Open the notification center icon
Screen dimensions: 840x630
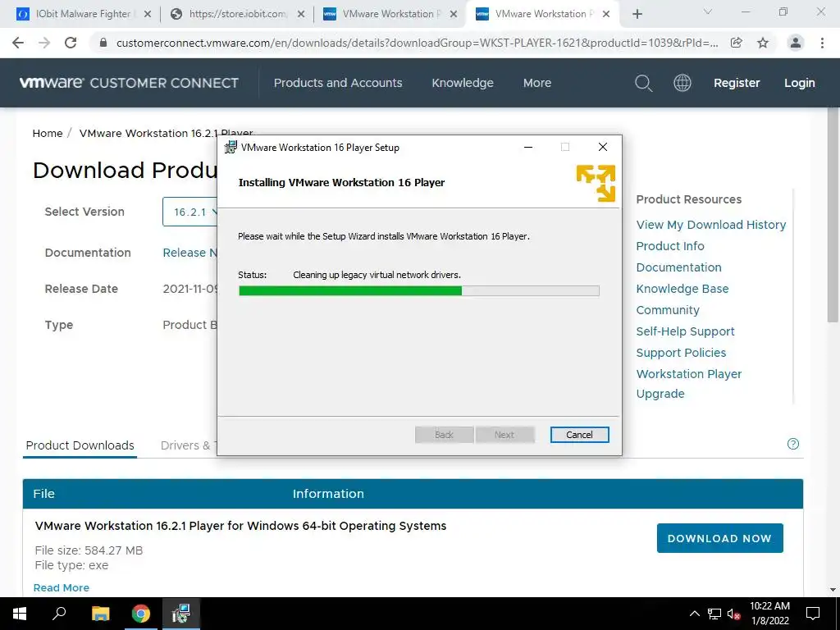(x=813, y=614)
